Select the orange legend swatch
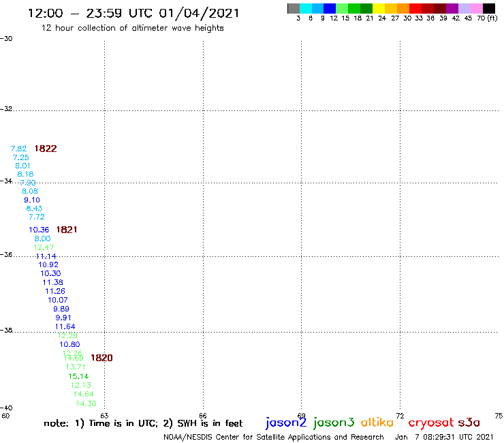Image resolution: width=504 pixels, height=443 pixels. coord(403,8)
